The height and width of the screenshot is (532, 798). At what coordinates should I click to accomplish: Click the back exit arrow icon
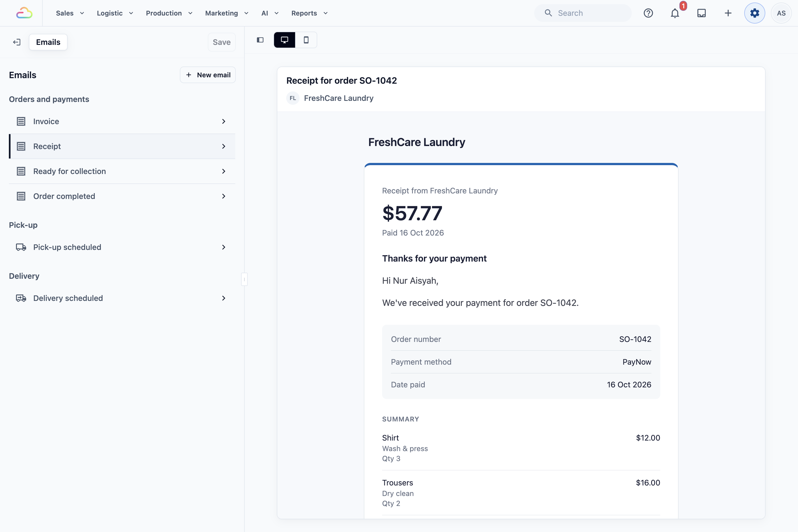pyautogui.click(x=17, y=42)
